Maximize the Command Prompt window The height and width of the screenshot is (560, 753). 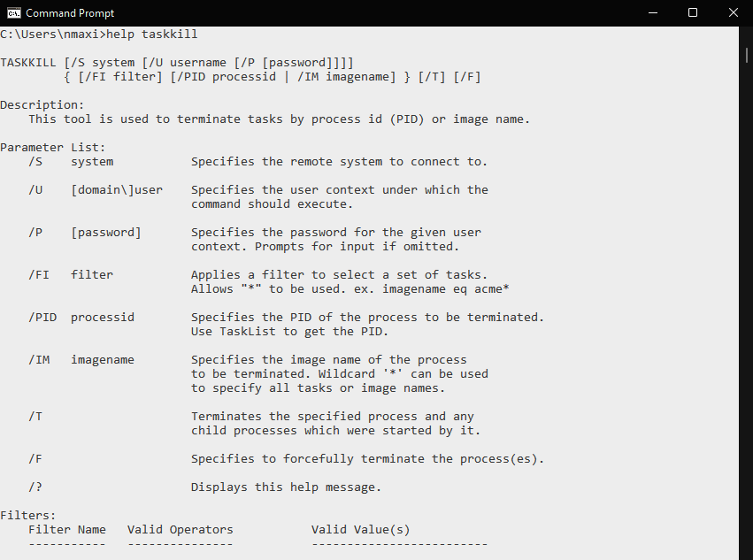693,13
